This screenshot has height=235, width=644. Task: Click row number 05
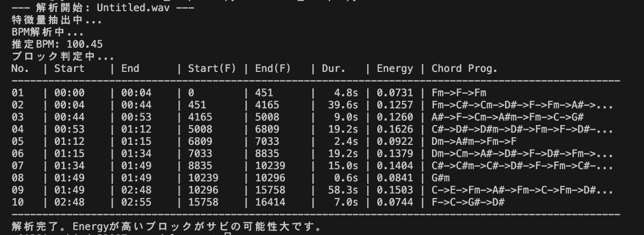pyautogui.click(x=17, y=141)
